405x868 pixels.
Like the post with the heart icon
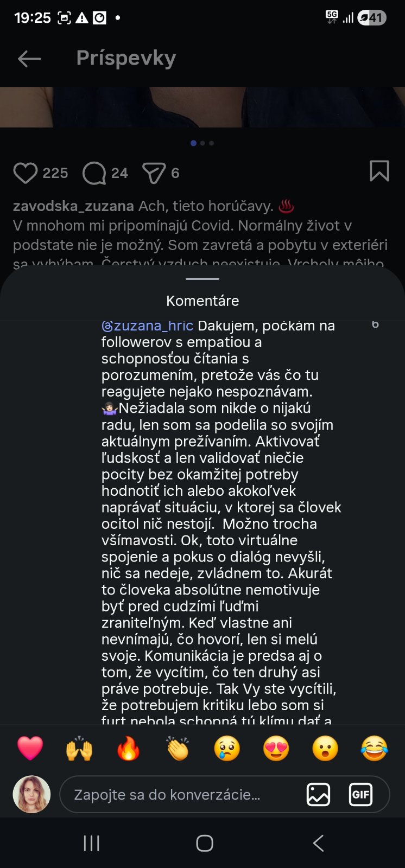(25, 173)
